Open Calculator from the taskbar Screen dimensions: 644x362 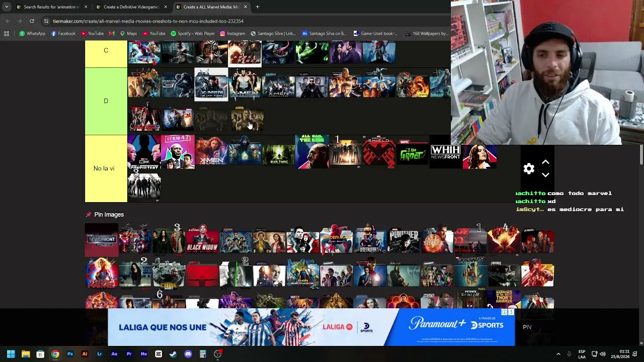click(x=203, y=354)
